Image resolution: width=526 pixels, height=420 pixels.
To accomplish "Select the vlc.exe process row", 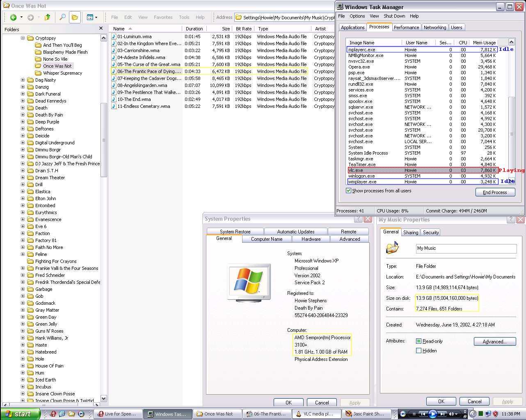I will 423,170.
